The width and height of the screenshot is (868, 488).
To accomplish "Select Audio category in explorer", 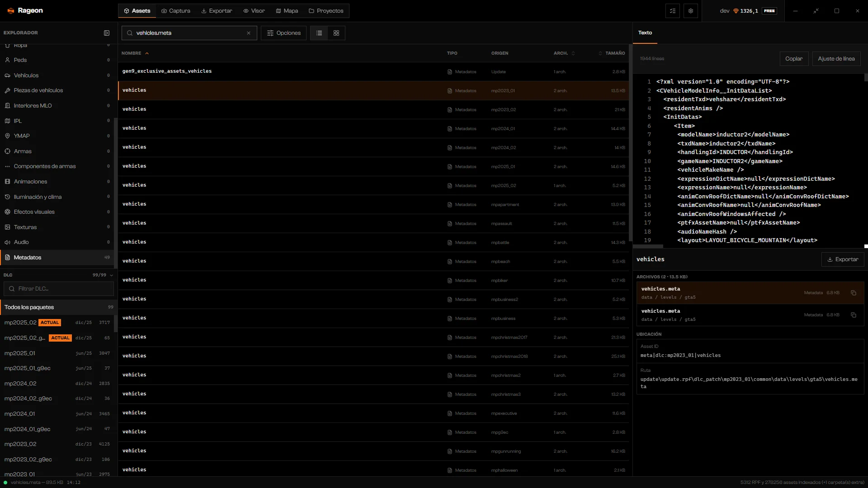I will (57, 242).
